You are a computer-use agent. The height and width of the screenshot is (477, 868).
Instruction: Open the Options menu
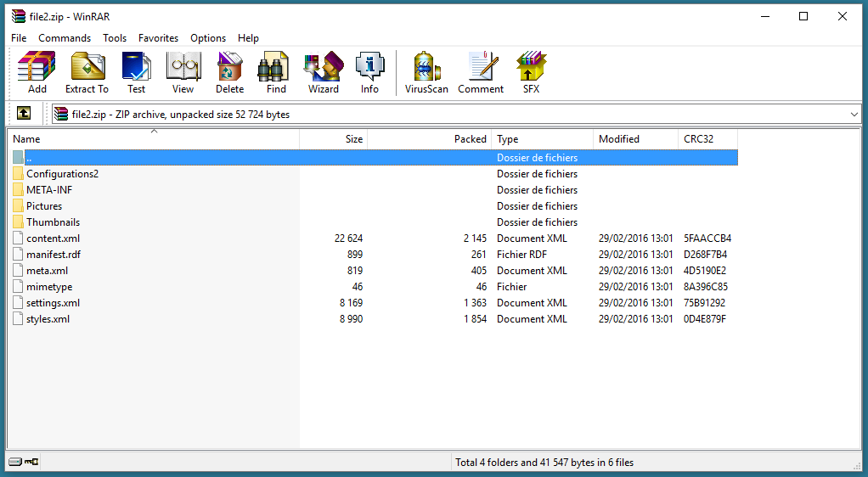pyautogui.click(x=208, y=38)
